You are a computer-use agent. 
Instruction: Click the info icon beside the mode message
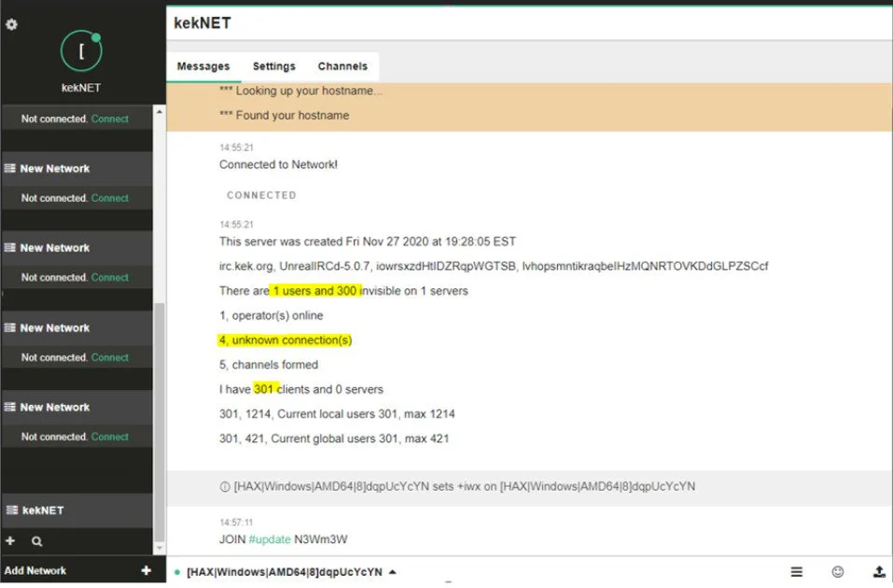click(x=225, y=486)
